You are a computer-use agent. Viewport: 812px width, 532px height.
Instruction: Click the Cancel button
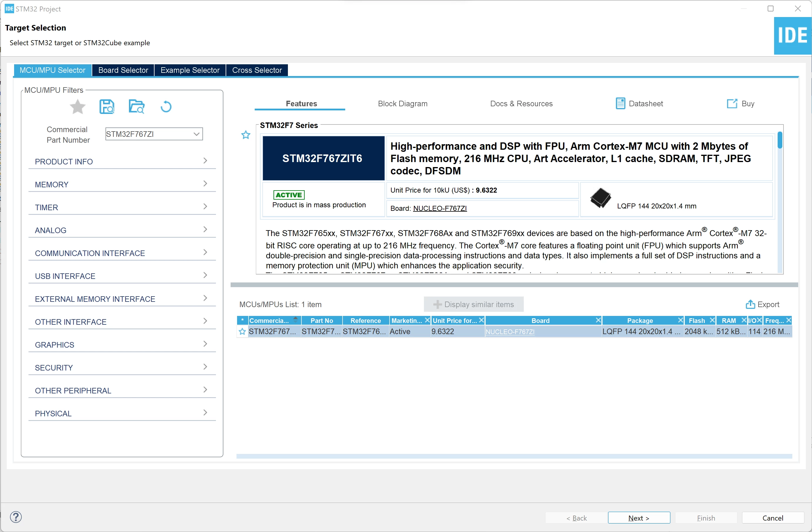773,518
